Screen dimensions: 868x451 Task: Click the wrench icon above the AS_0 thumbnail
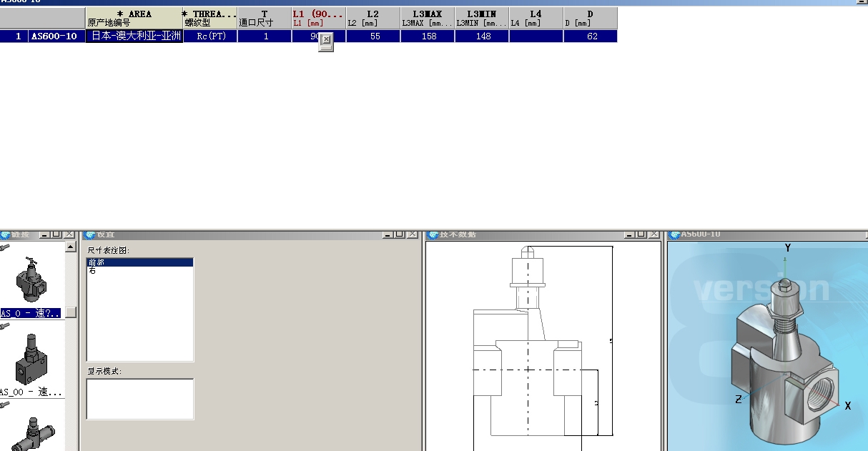tap(4, 247)
